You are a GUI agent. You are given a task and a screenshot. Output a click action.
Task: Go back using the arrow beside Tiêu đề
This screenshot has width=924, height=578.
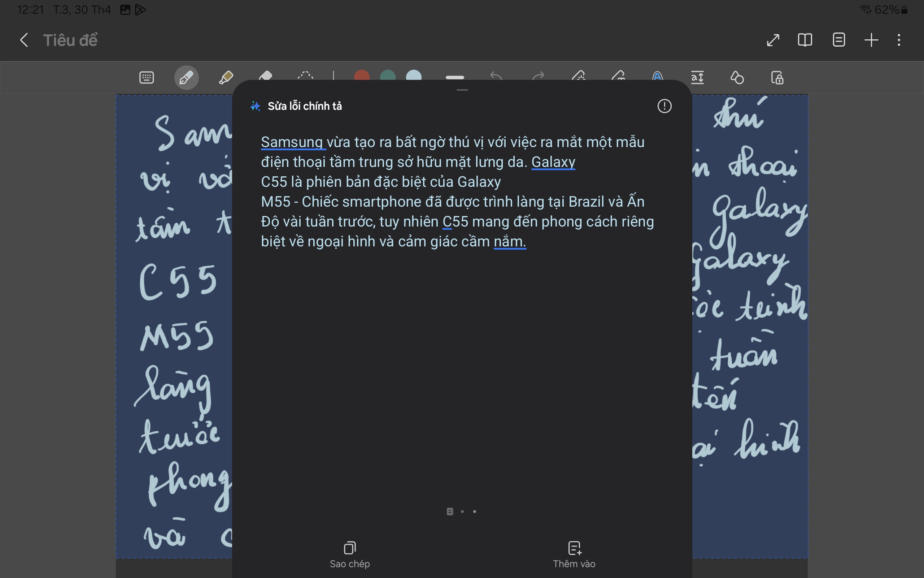click(x=24, y=40)
